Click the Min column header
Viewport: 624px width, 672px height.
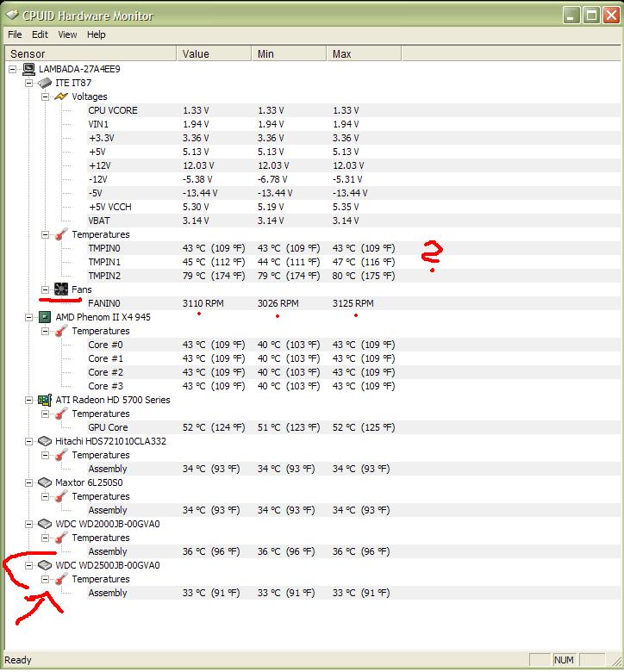tap(289, 53)
